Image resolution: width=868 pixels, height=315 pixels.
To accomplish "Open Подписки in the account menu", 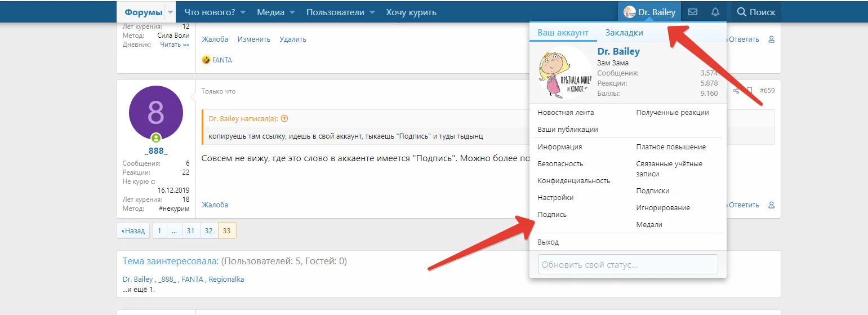I will click(653, 190).
